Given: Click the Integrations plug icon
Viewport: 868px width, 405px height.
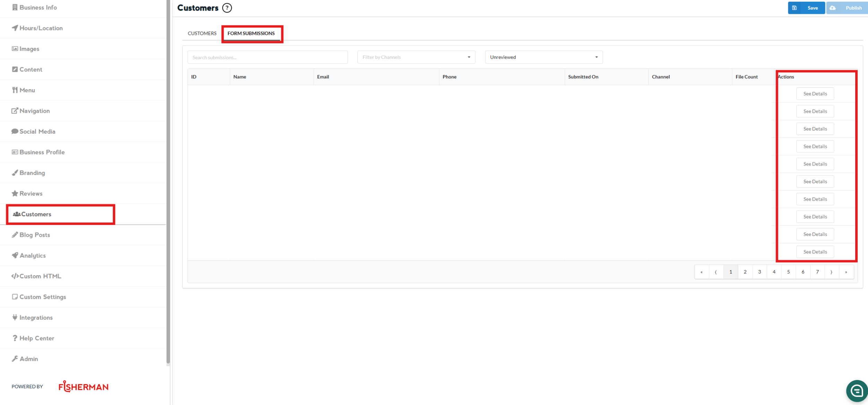Looking at the screenshot, I should click(15, 317).
